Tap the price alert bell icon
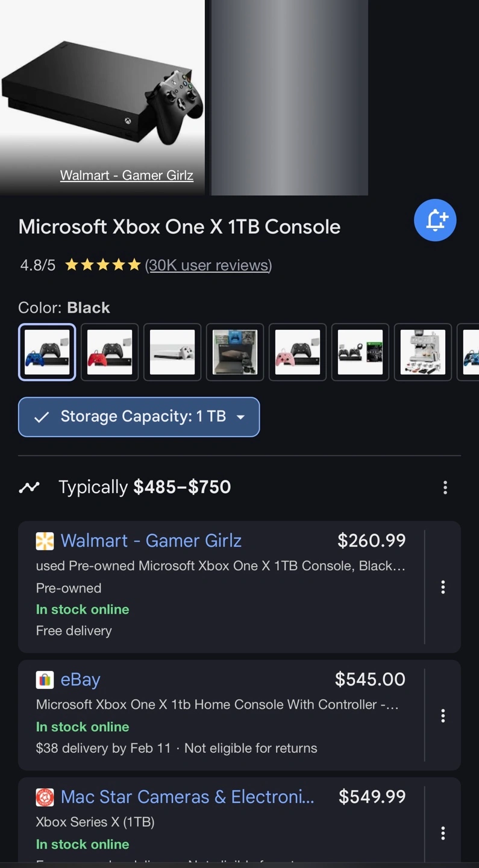479x868 pixels. 435,220
